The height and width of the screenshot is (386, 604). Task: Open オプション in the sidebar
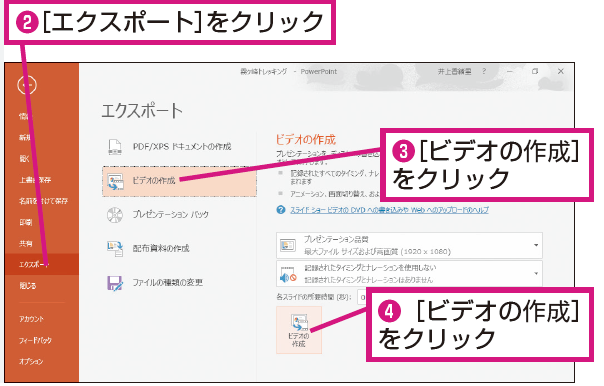pos(31,361)
